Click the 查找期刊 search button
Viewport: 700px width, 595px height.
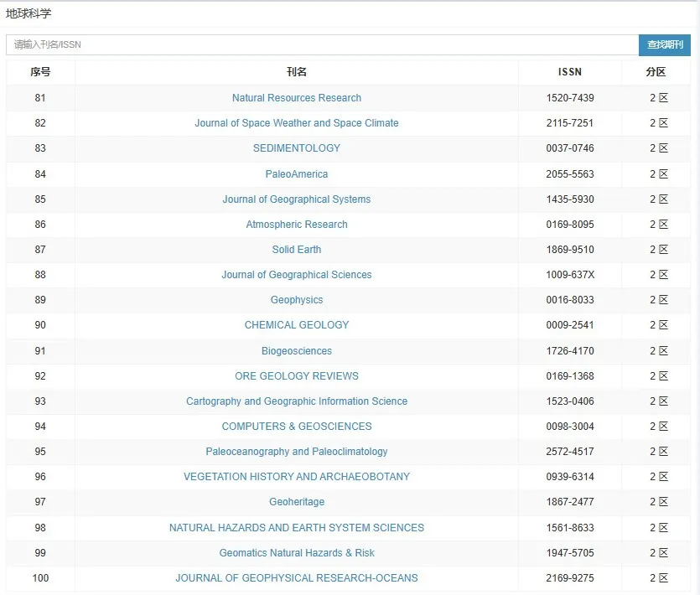(x=665, y=44)
